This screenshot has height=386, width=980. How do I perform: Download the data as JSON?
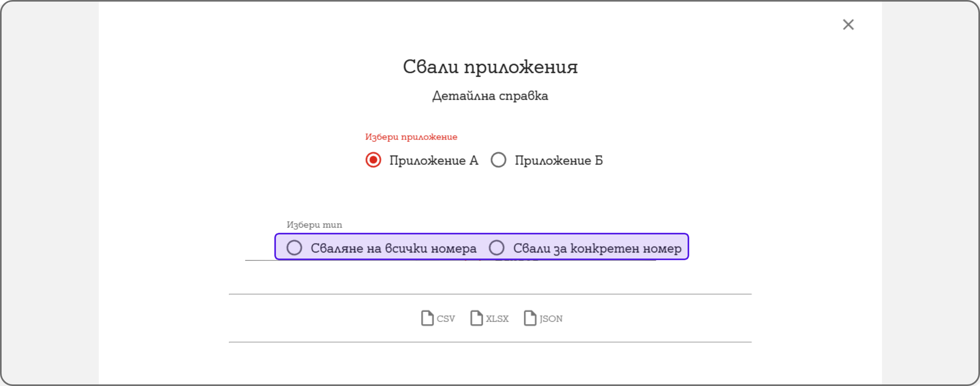[x=543, y=318]
